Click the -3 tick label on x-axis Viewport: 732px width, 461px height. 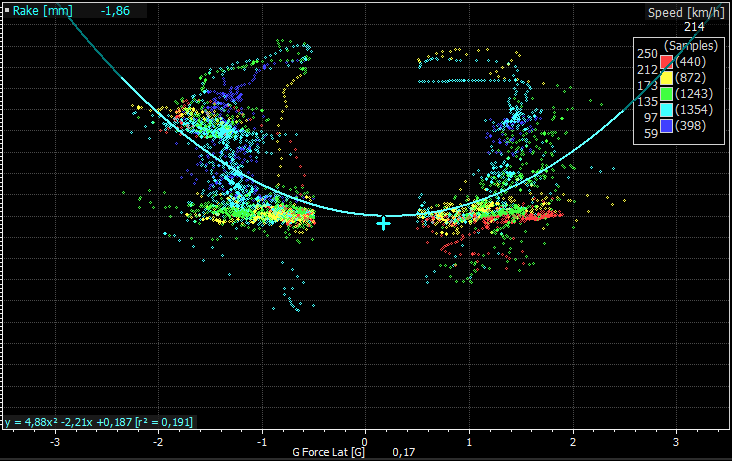pyautogui.click(x=55, y=442)
